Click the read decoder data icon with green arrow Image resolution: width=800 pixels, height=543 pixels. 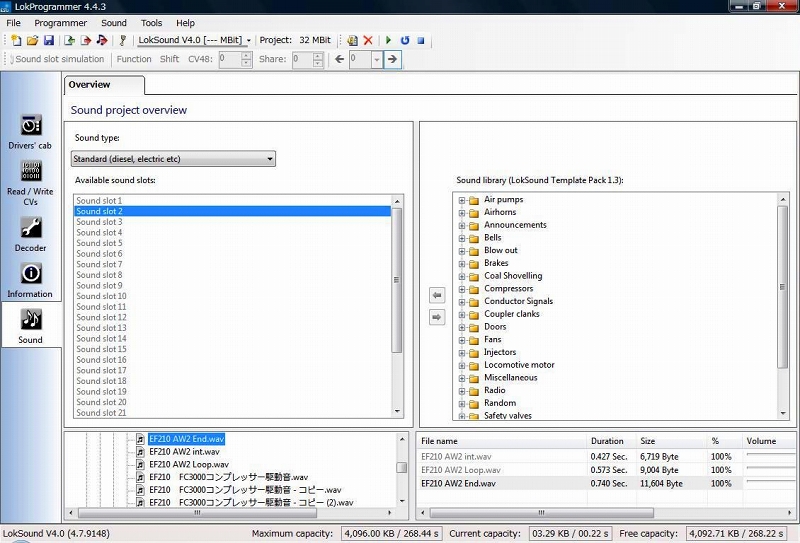pos(69,40)
